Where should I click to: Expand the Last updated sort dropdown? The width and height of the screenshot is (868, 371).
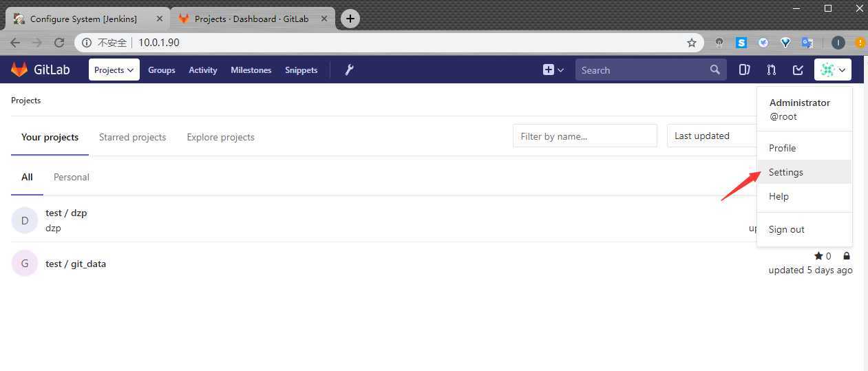tap(712, 136)
